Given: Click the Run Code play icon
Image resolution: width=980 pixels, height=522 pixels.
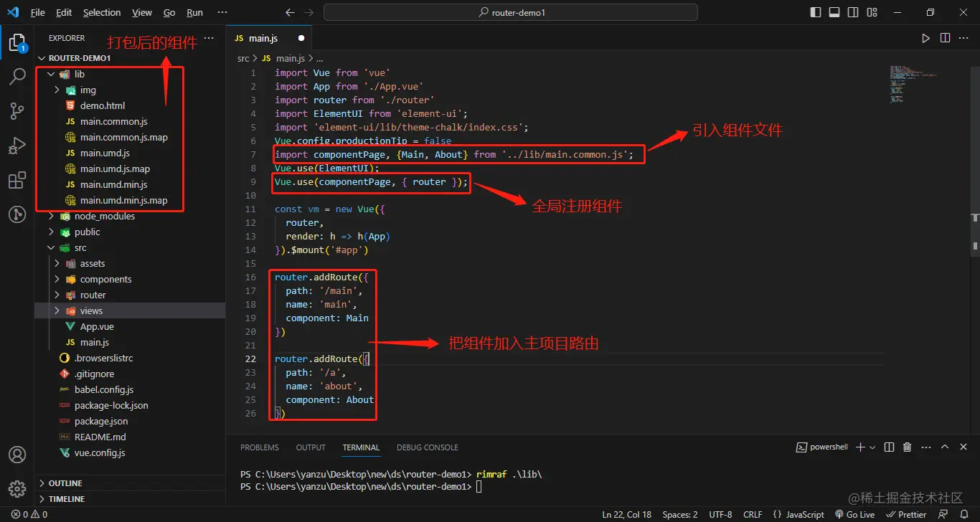Looking at the screenshot, I should tap(925, 38).
